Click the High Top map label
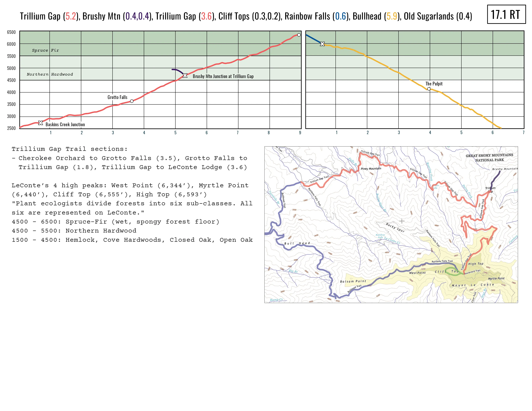Image resolution: width=532 pixels, height=411 pixels. pyautogui.click(x=476, y=264)
